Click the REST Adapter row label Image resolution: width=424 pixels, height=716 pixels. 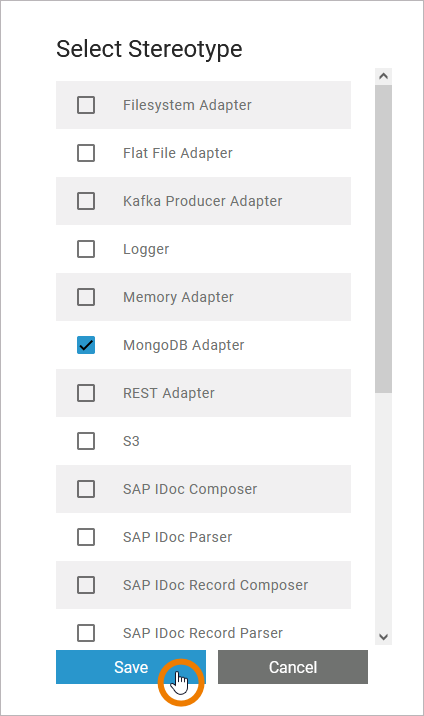point(169,393)
